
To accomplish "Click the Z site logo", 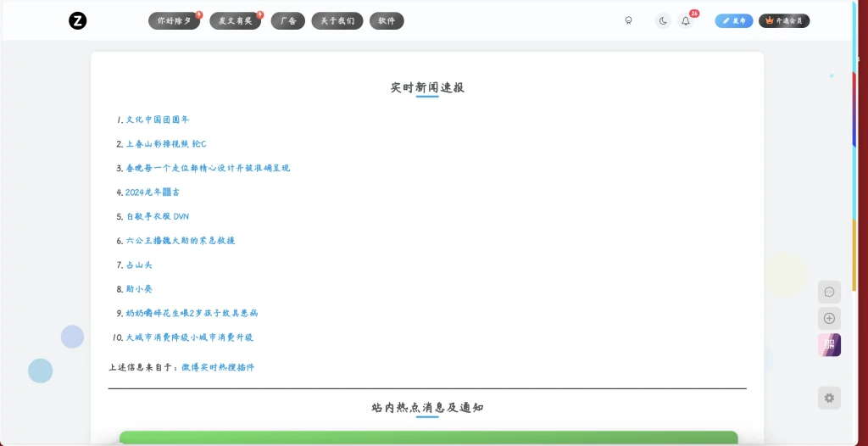I will 78,21.
